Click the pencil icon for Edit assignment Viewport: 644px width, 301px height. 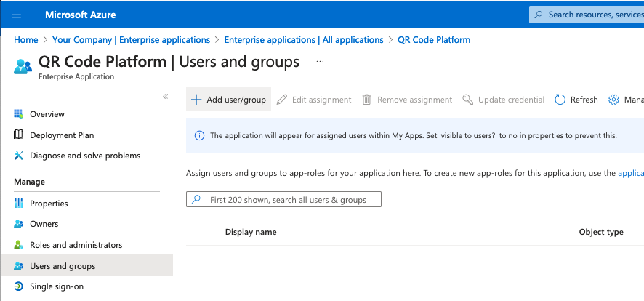point(282,100)
